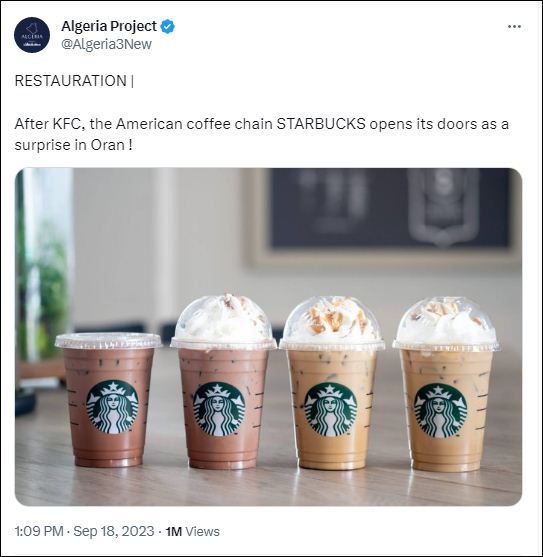
Task: Click the flat lid of leftmost cup
Action: (108, 340)
